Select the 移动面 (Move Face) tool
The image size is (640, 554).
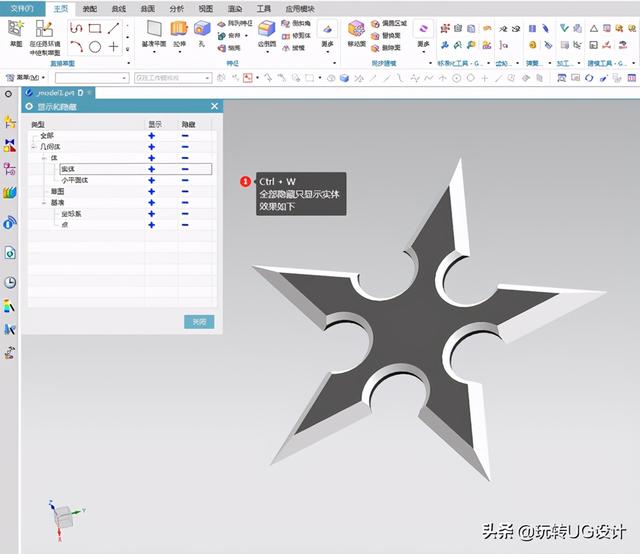(x=356, y=32)
